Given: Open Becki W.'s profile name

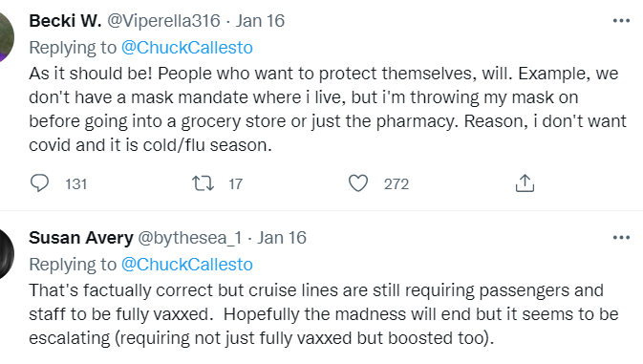Looking at the screenshot, I should 65,21.
